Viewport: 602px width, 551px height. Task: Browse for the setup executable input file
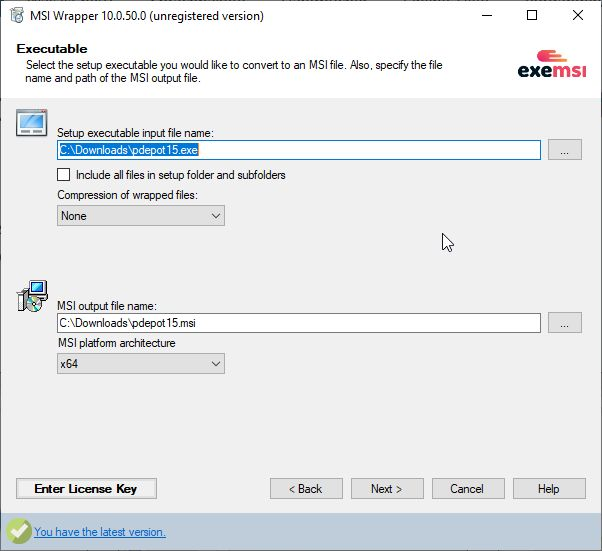[x=565, y=150]
